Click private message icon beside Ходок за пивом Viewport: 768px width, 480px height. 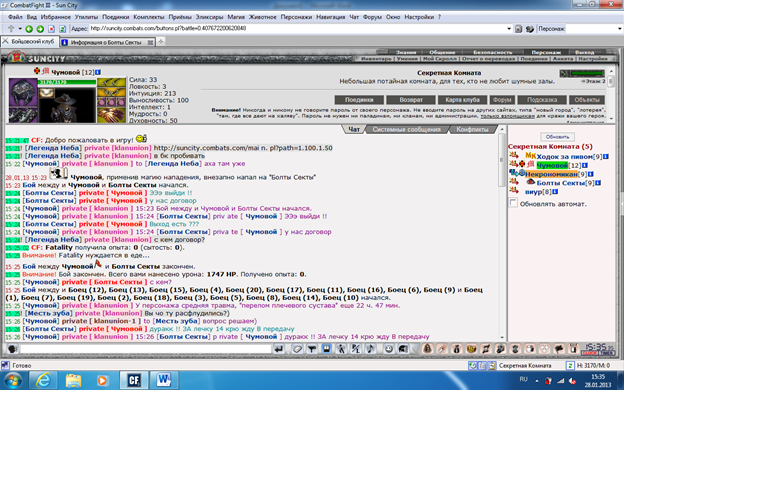(514, 156)
